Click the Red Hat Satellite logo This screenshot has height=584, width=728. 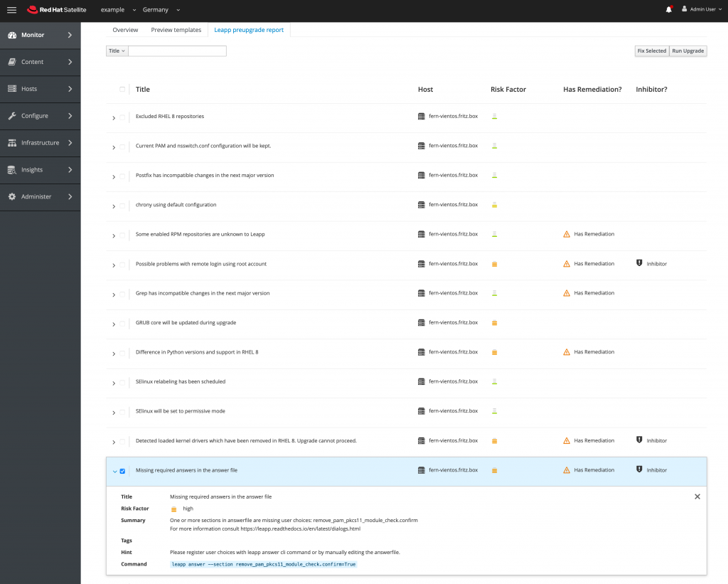[x=57, y=10]
